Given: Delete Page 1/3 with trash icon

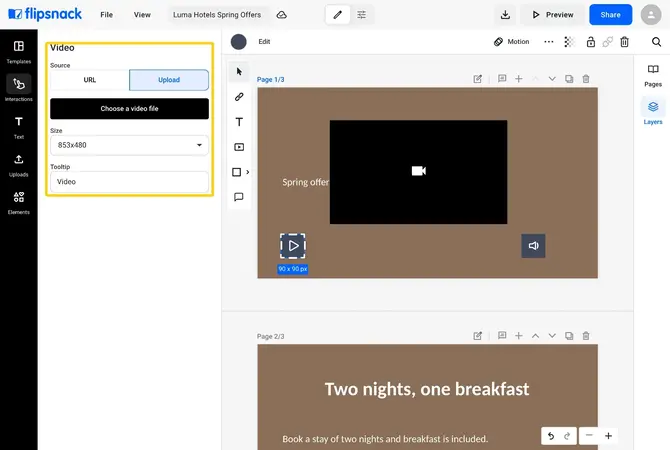Looking at the screenshot, I should [586, 79].
